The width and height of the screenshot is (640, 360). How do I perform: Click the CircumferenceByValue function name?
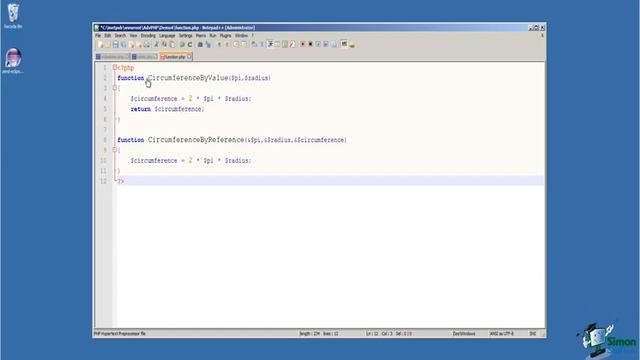(x=188, y=78)
